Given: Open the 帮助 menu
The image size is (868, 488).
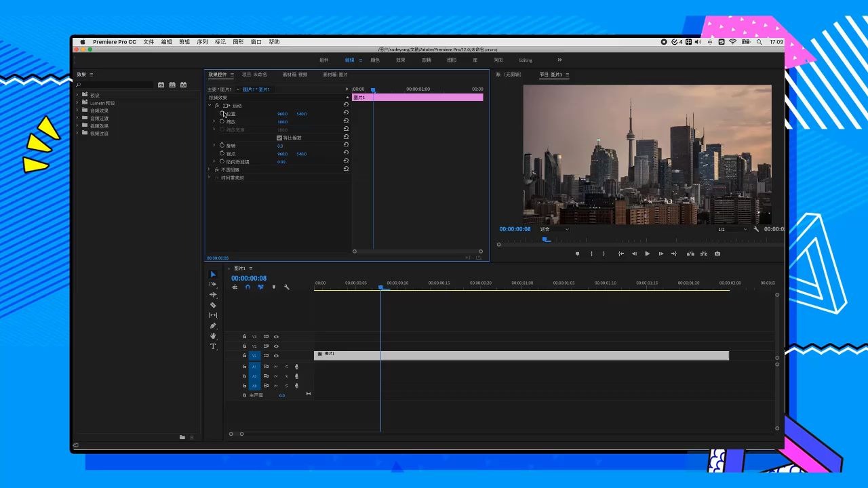Looking at the screenshot, I should [x=274, y=42].
